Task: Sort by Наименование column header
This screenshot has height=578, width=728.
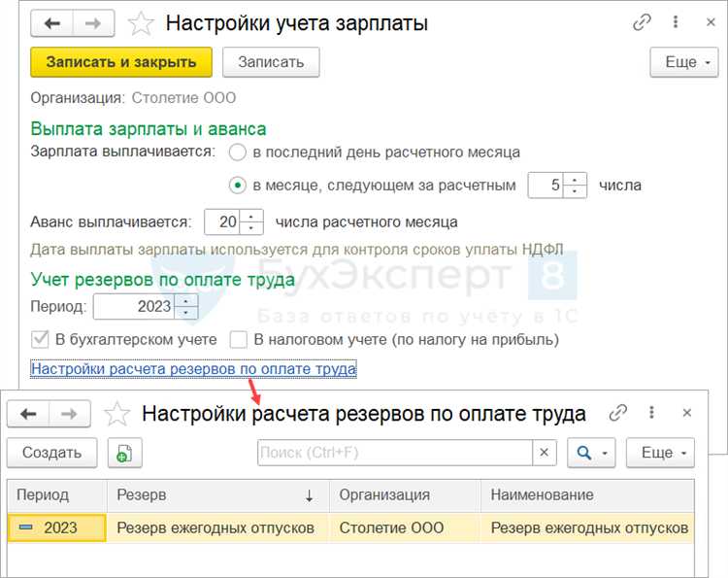Action: (x=587, y=495)
